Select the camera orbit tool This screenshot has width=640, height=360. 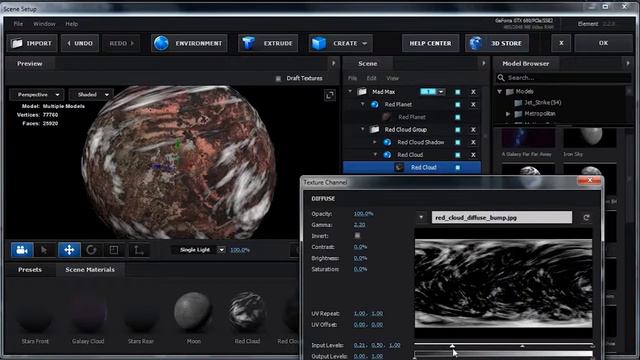point(22,250)
